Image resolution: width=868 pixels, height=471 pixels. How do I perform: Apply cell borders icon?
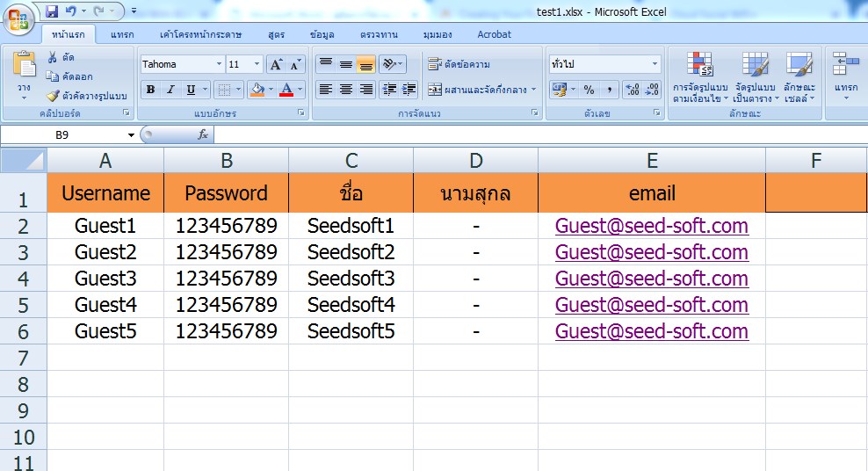pyautogui.click(x=224, y=89)
